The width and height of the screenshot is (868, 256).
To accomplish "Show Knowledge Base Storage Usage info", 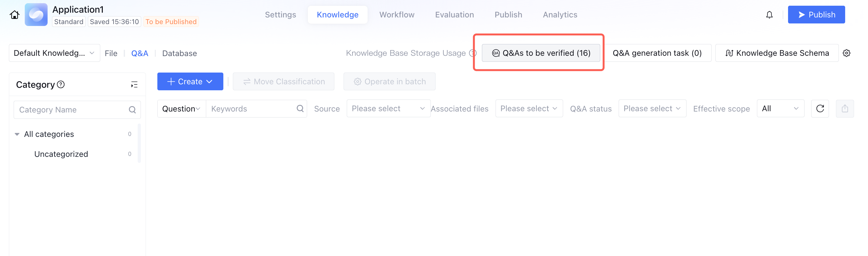I will tap(473, 53).
